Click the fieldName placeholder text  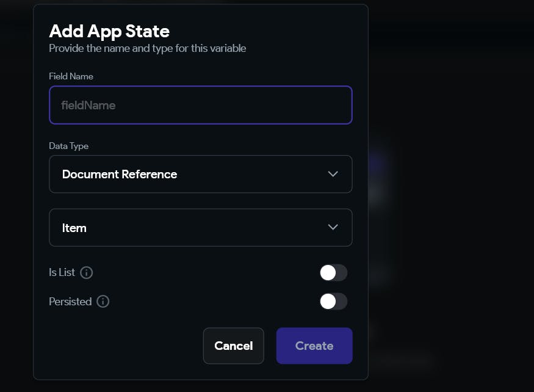88,105
